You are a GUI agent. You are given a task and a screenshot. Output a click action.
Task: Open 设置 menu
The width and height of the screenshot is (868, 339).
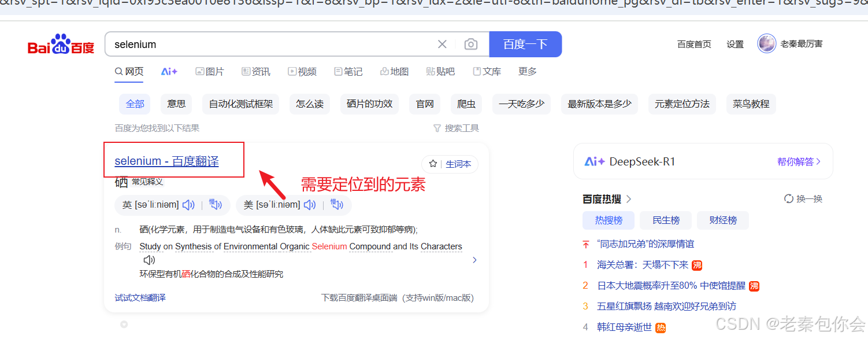[x=735, y=45]
